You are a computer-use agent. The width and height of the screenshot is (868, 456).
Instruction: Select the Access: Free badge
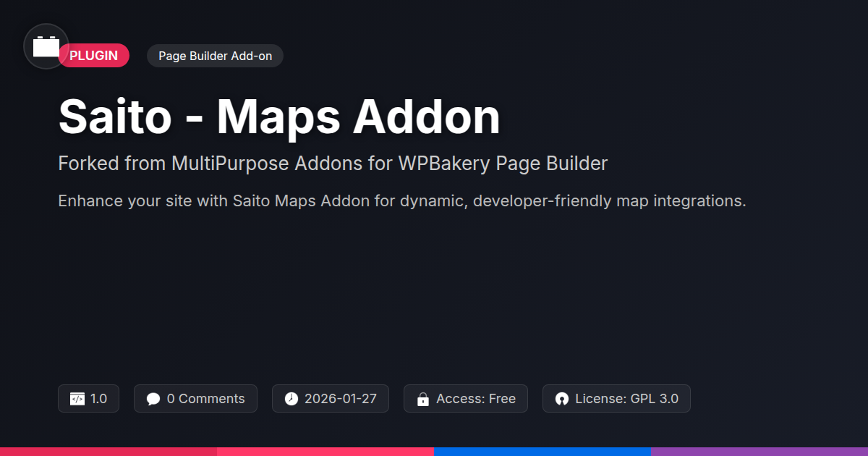pos(466,399)
